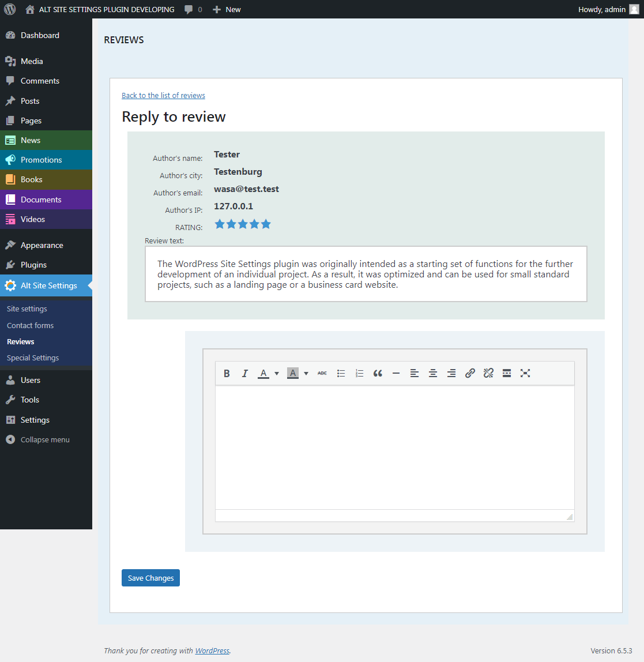
Task: Add a blockquote in the editor
Action: click(378, 373)
